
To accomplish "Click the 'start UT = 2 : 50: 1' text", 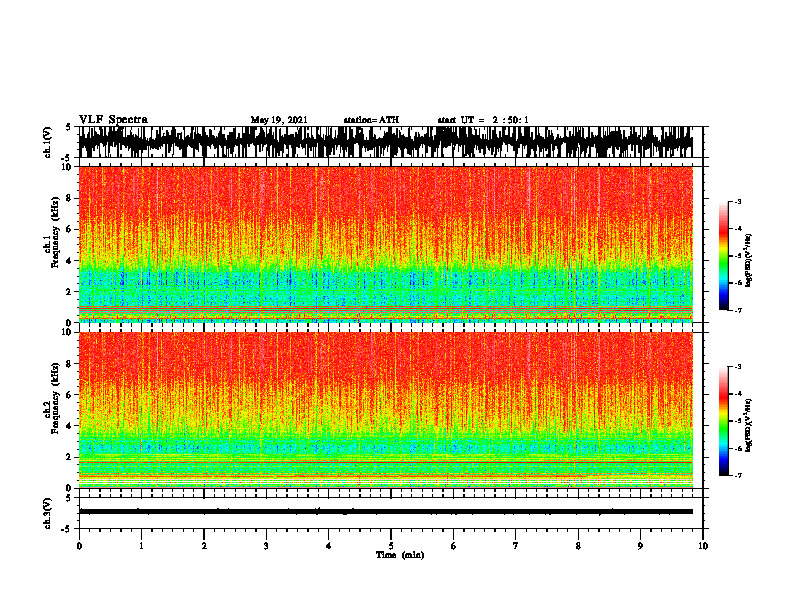I will [483, 120].
